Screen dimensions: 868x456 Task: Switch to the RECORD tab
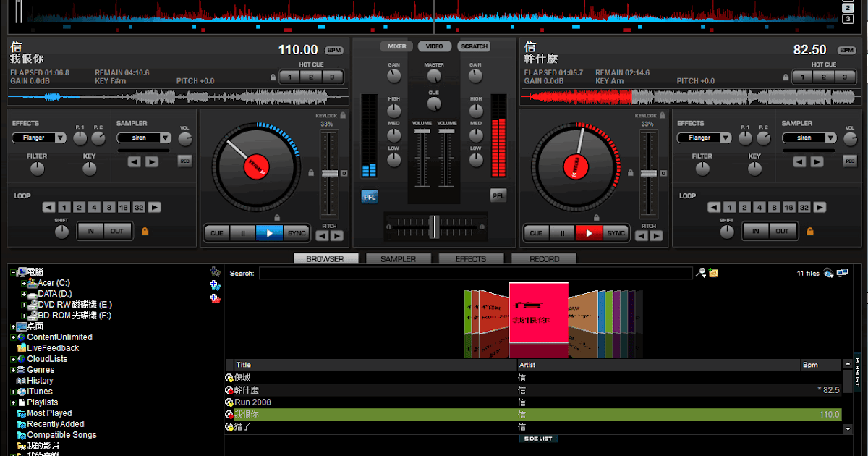(x=544, y=258)
